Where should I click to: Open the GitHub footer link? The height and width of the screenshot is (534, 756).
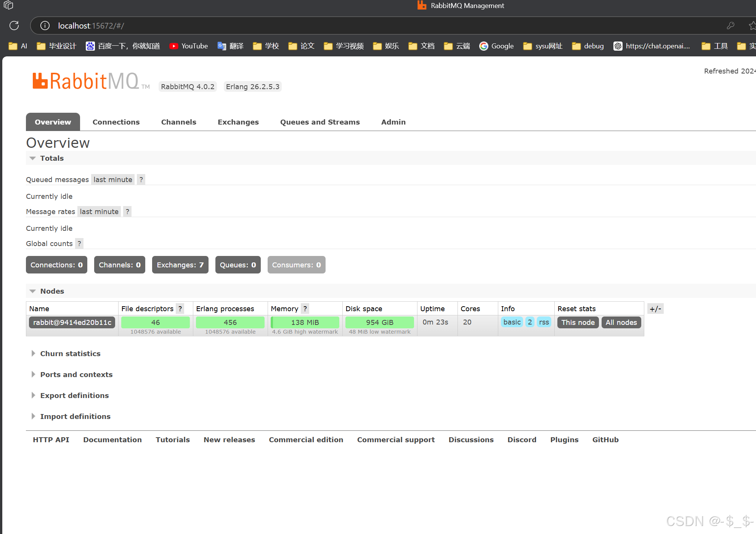pyautogui.click(x=605, y=440)
